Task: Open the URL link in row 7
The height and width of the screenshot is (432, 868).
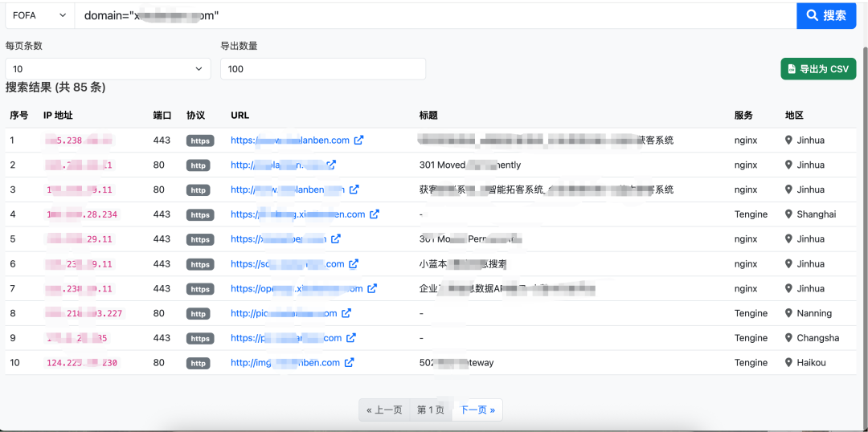Action: coord(297,289)
